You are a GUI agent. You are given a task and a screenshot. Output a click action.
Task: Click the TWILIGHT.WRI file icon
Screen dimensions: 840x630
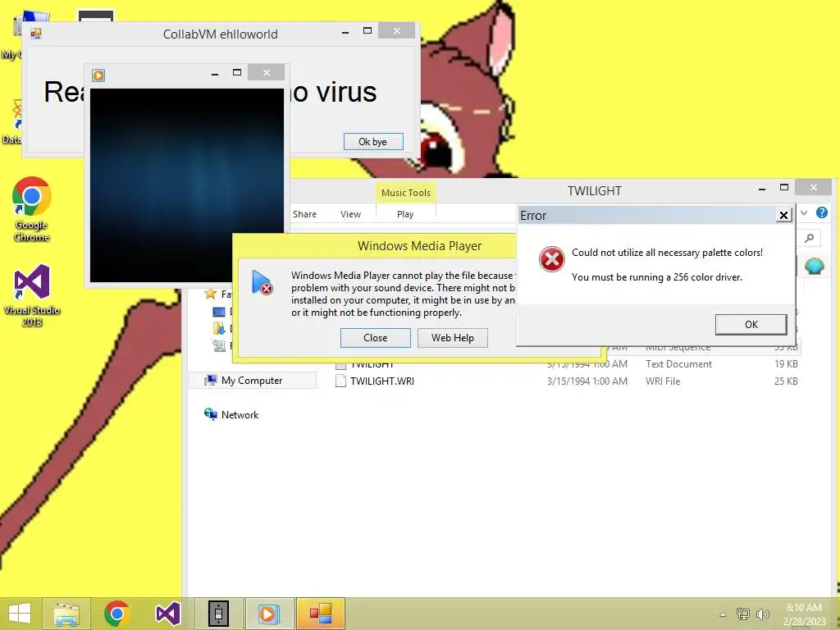coord(340,381)
